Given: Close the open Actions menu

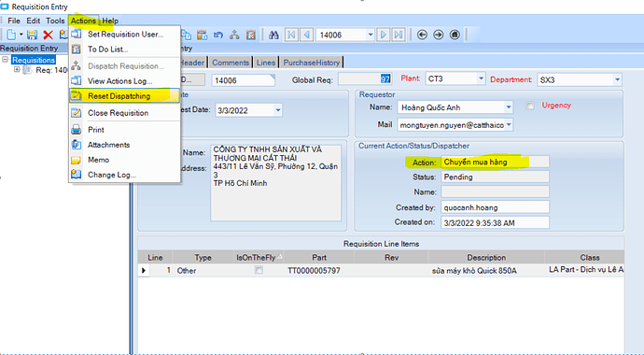Looking at the screenshot, I should click(83, 21).
